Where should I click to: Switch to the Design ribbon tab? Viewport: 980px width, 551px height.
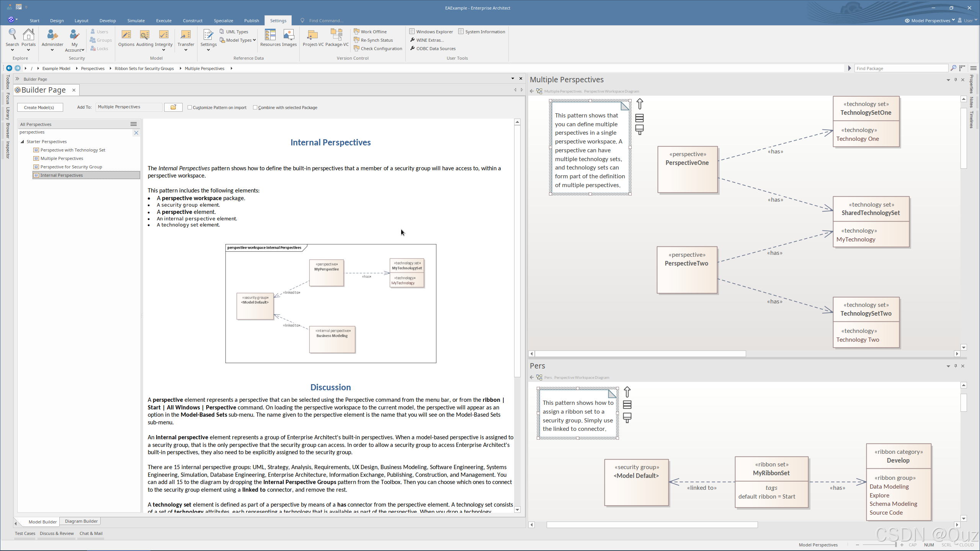(57, 21)
